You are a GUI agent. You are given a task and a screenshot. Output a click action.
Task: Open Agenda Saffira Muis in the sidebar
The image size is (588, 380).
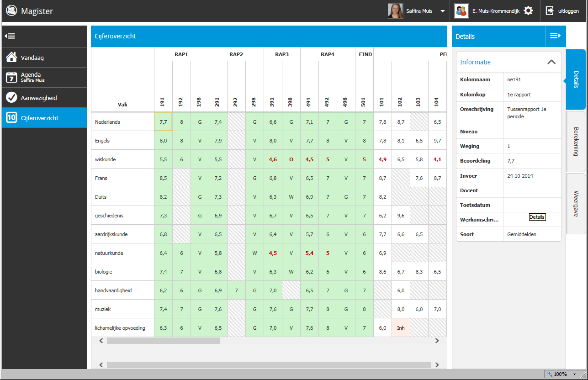click(44, 77)
